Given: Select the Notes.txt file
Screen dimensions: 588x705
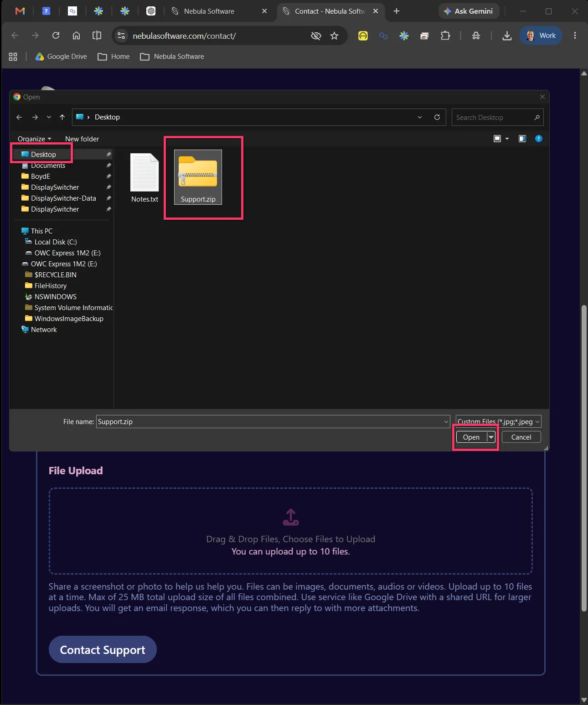Looking at the screenshot, I should 144,178.
